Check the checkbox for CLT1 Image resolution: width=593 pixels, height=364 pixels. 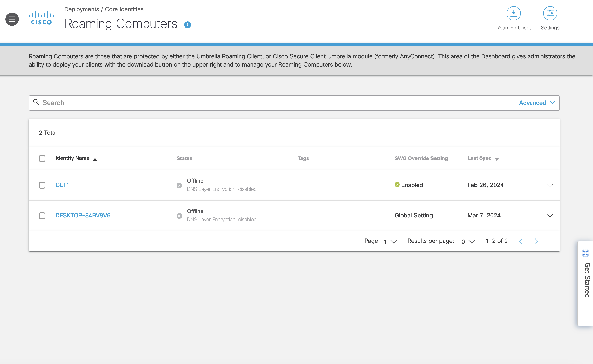[x=42, y=185]
